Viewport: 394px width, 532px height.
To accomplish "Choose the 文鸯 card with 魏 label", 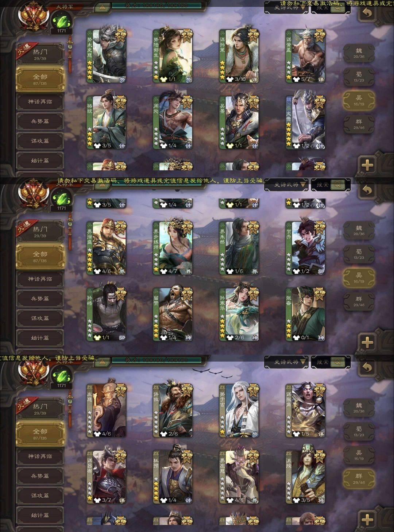I will coord(306,123).
